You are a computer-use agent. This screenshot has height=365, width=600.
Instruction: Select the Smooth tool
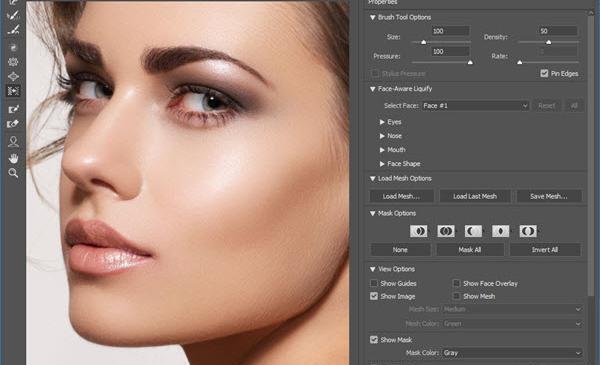[13, 30]
